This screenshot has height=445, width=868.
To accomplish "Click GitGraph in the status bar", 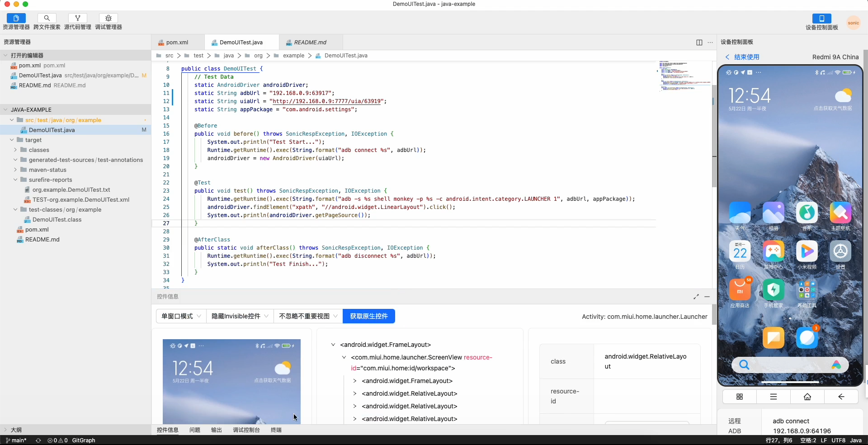I will (84, 440).
